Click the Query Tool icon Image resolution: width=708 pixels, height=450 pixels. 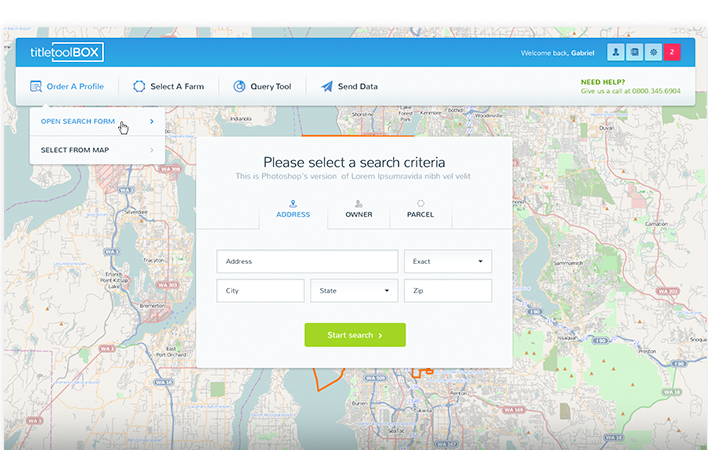click(x=239, y=87)
